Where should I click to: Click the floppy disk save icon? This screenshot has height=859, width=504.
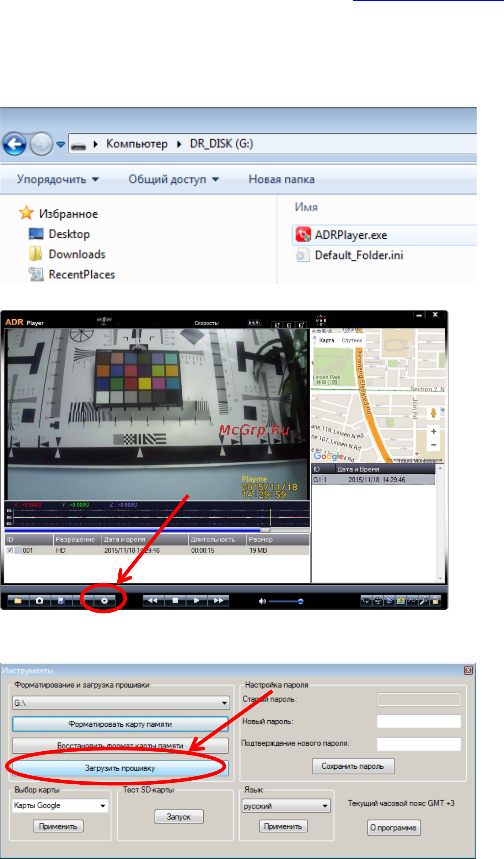tap(61, 601)
